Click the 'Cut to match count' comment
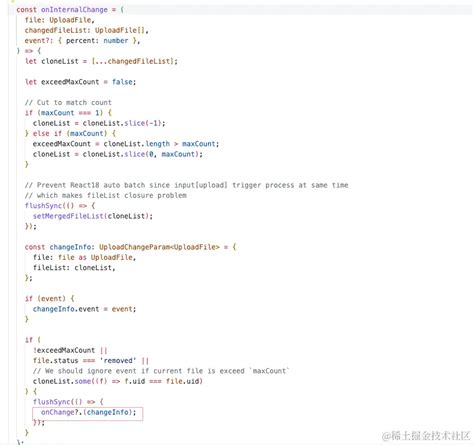 [68, 102]
